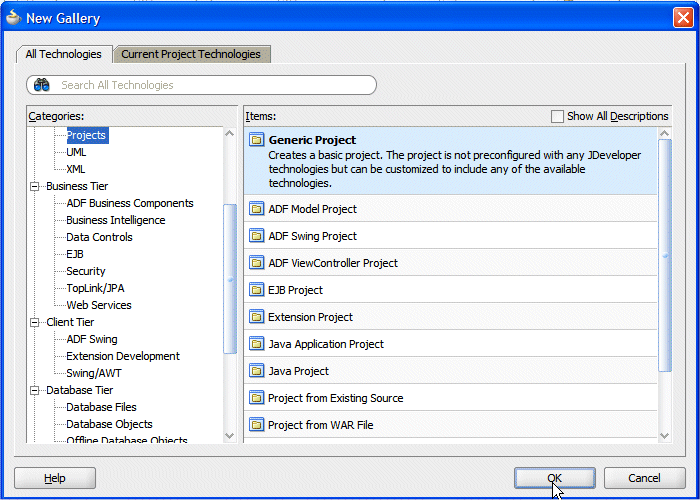700x500 pixels.
Task: Click the binoculars search icon
Action: point(42,85)
